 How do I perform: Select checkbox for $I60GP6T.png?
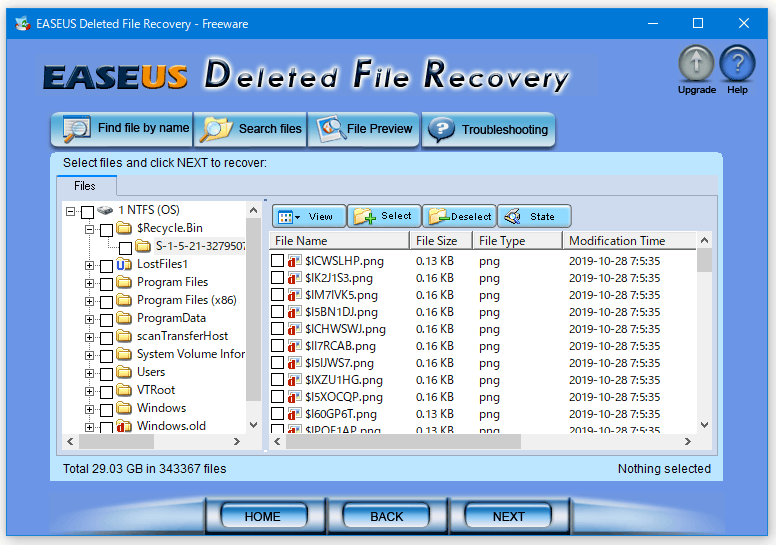(278, 413)
